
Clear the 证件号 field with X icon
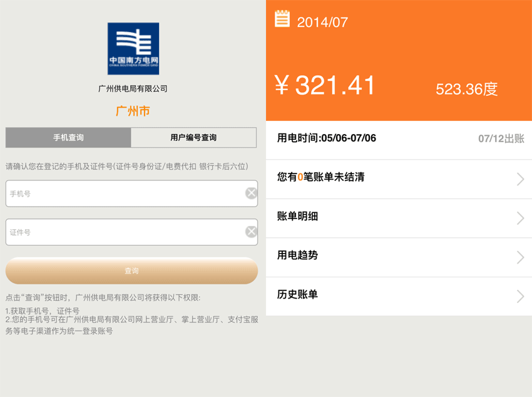251,232
